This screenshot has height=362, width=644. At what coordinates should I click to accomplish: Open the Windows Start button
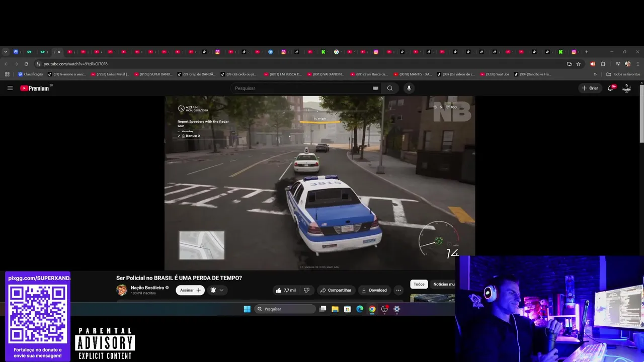point(247,309)
